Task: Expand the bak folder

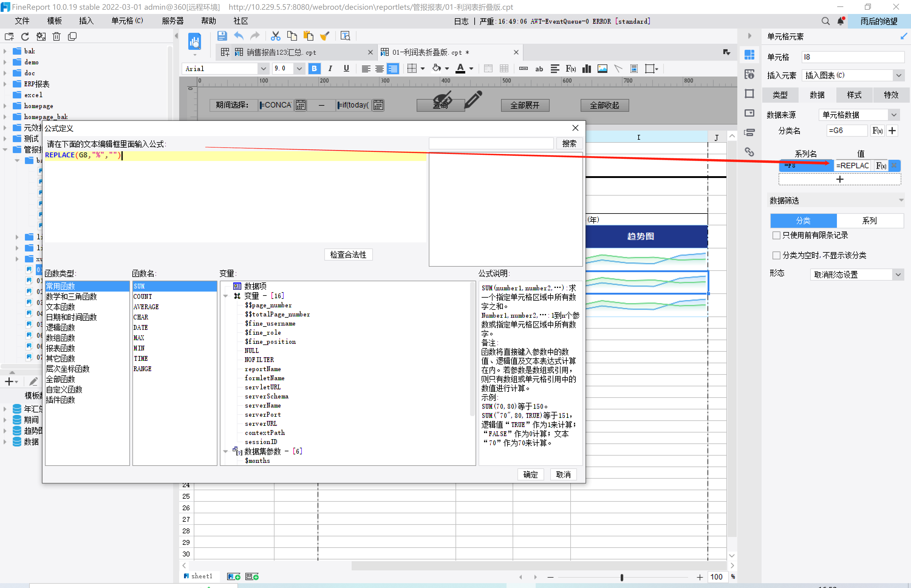Action: [5, 51]
